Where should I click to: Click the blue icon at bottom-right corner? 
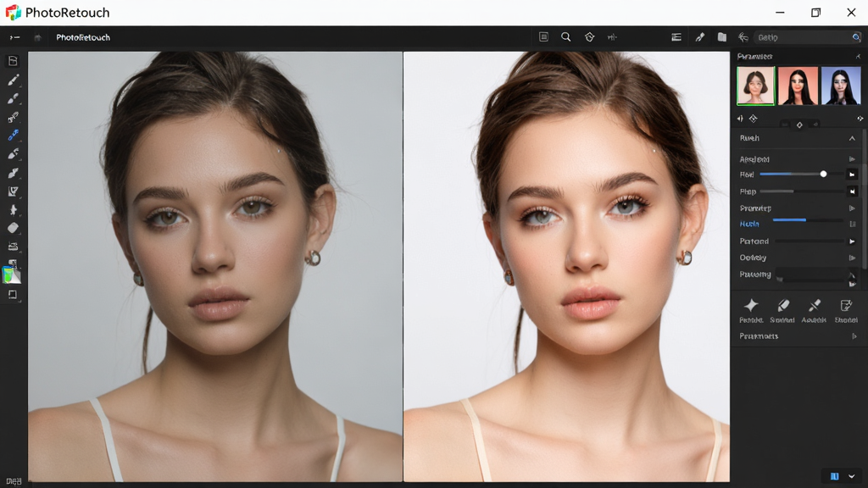point(835,476)
